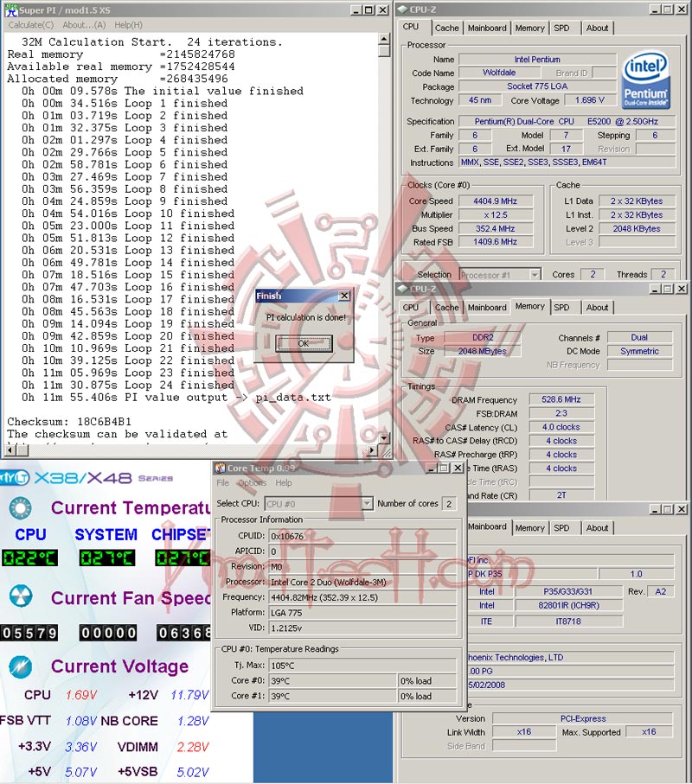Open Core Temp Help menu
Screen dimensions: 692x784
pyautogui.click(x=284, y=482)
